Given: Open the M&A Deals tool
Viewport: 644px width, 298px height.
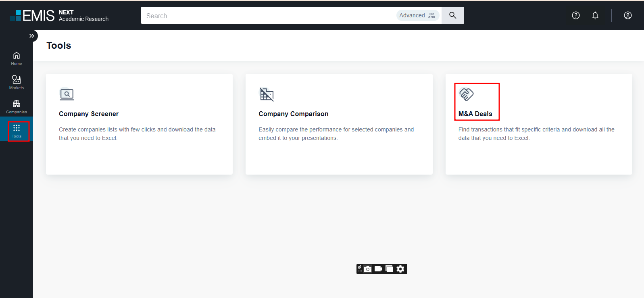Looking at the screenshot, I should [x=475, y=114].
